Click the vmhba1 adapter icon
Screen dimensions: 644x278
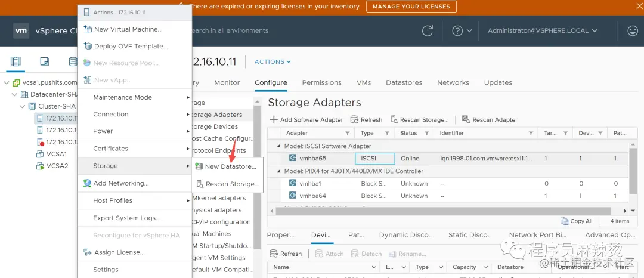tap(293, 183)
